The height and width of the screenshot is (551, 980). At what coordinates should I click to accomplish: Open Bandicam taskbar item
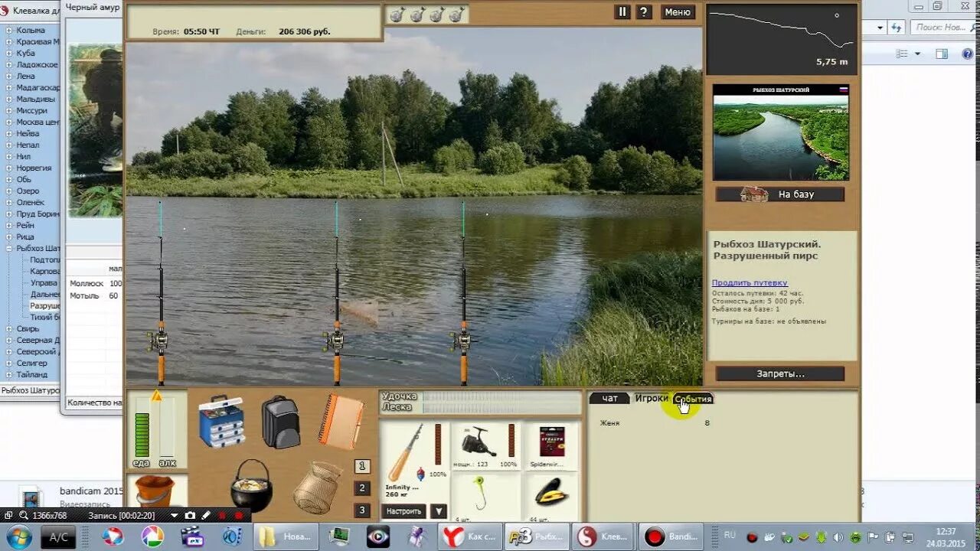(x=671, y=537)
